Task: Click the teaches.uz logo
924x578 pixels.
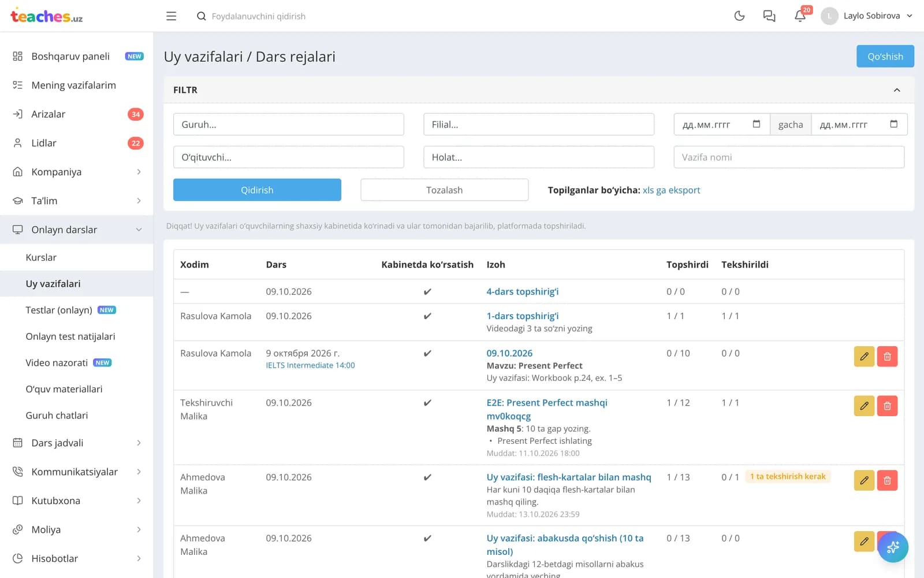Action: 47,16
